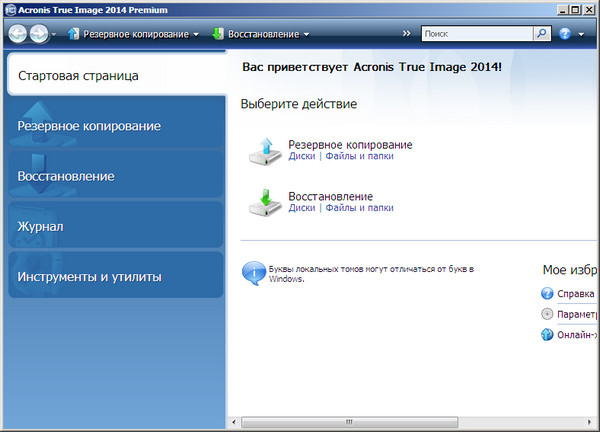Click the Онлайн globe icon

(547, 334)
